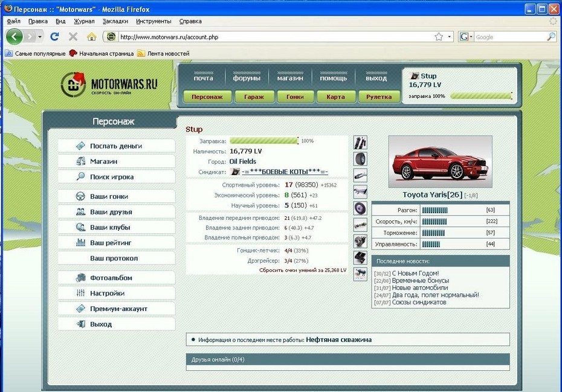This screenshot has height=392, width=562.
Task: Open the Инструменты menu
Action: tap(153, 21)
